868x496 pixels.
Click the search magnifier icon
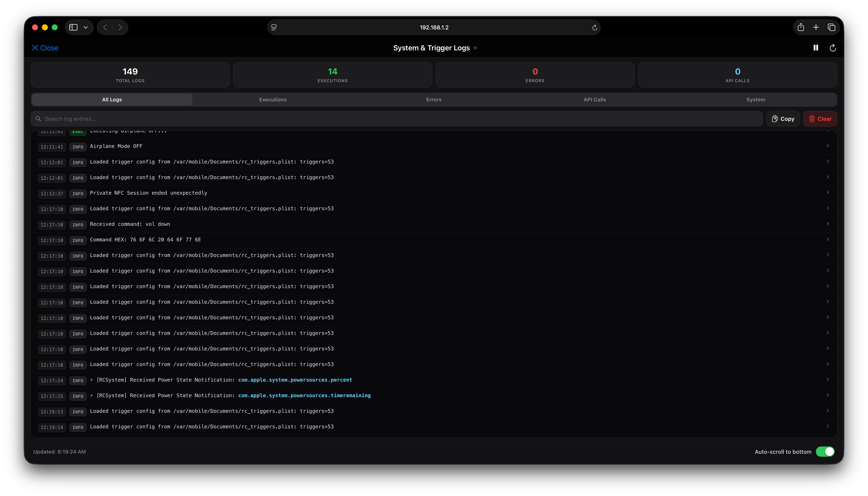pyautogui.click(x=38, y=118)
